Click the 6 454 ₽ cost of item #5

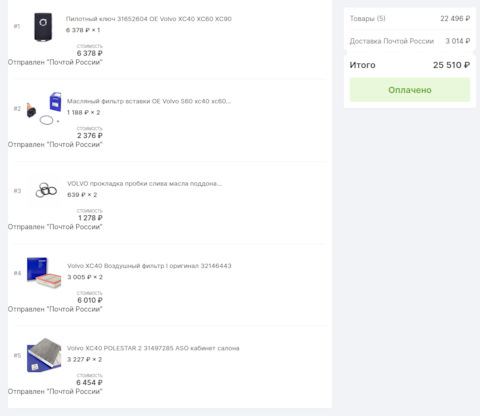point(89,382)
